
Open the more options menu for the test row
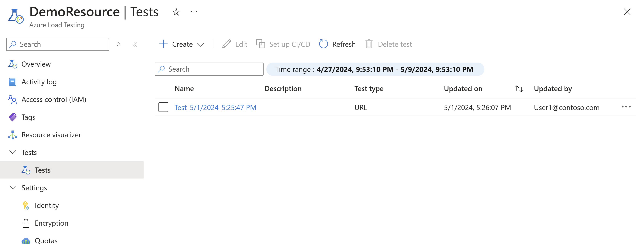626,107
